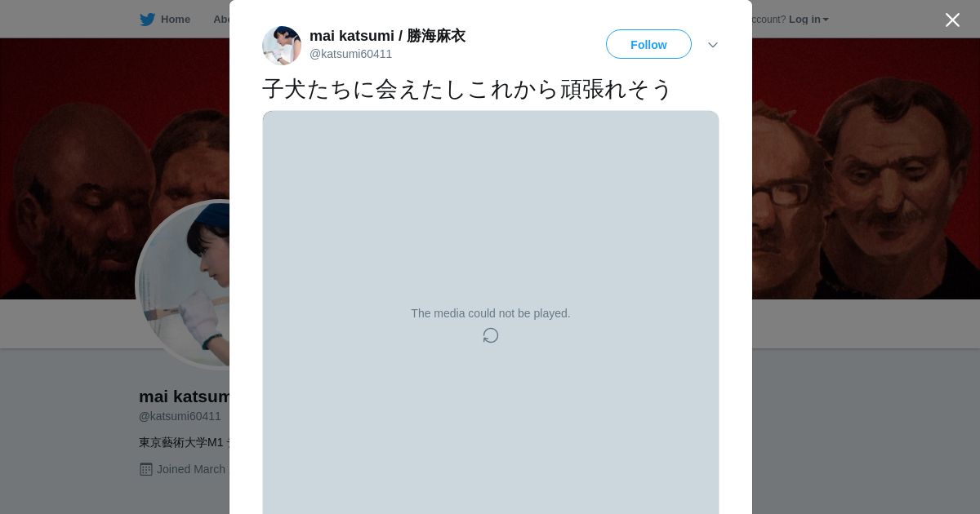Open the @katsumi60411 handle in the tweet
This screenshot has width=980, height=514.
(351, 54)
